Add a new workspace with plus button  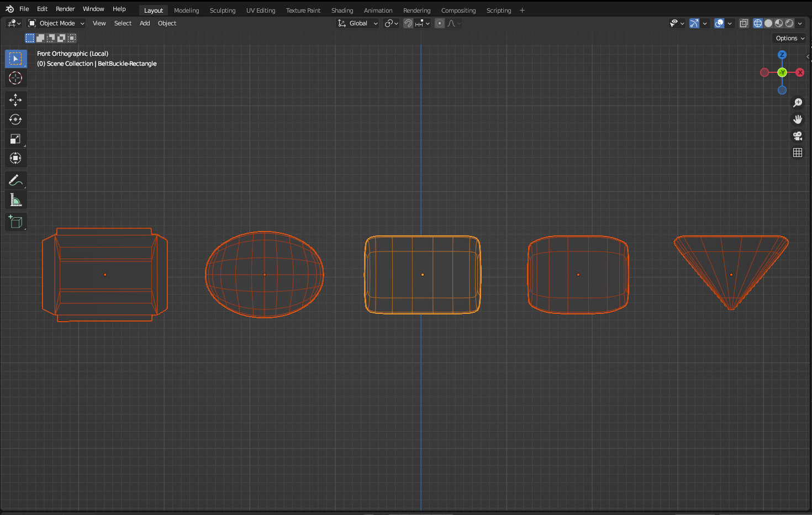tap(522, 10)
